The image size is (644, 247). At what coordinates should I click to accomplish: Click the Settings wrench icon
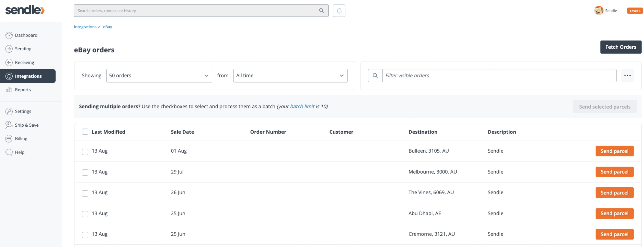pyautogui.click(x=9, y=111)
